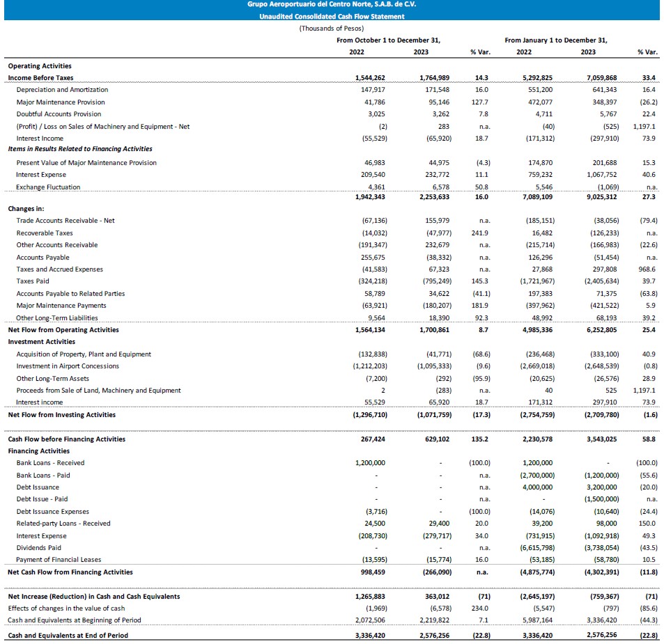Select the Thousands of Pesos subtitle

coord(332,29)
